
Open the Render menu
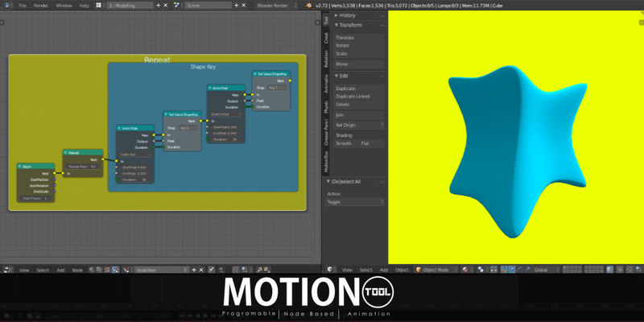coord(41,6)
